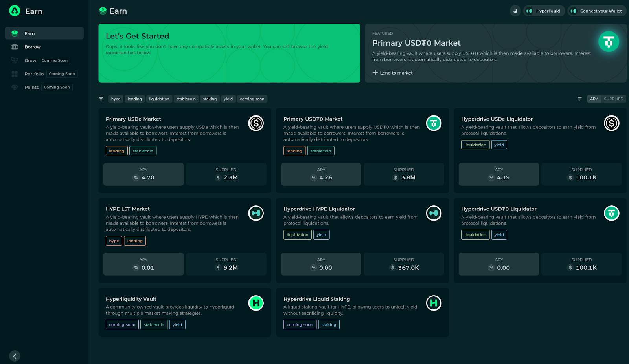Sort vaults by SUPPLIED
The height and width of the screenshot is (364, 629).
(x=614, y=99)
